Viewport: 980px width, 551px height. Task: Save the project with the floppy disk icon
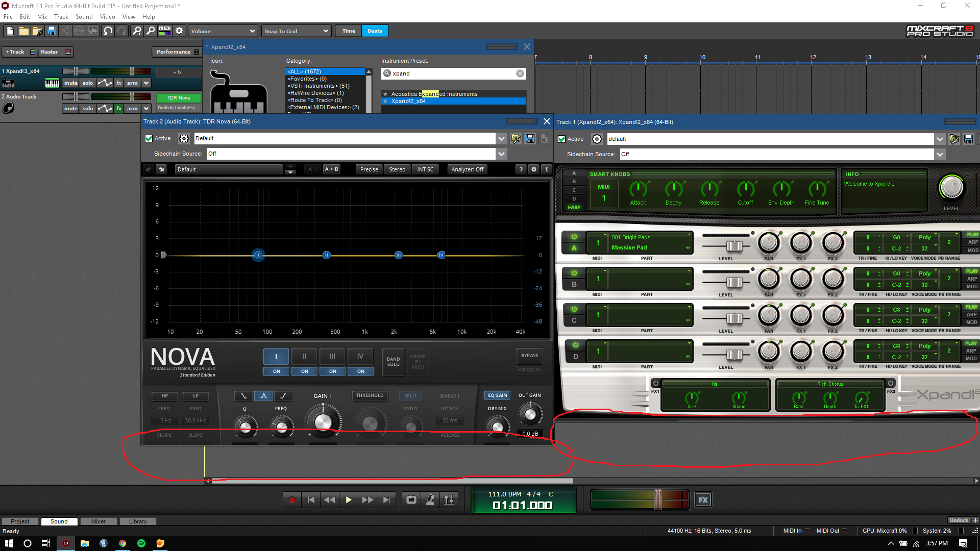pos(51,31)
